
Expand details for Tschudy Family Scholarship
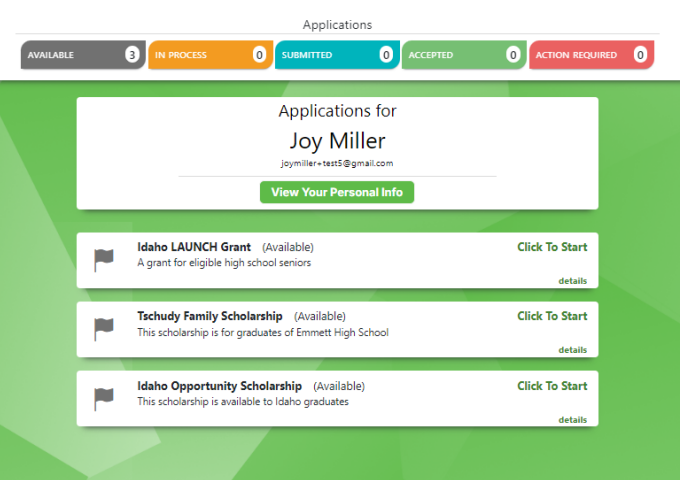572,350
